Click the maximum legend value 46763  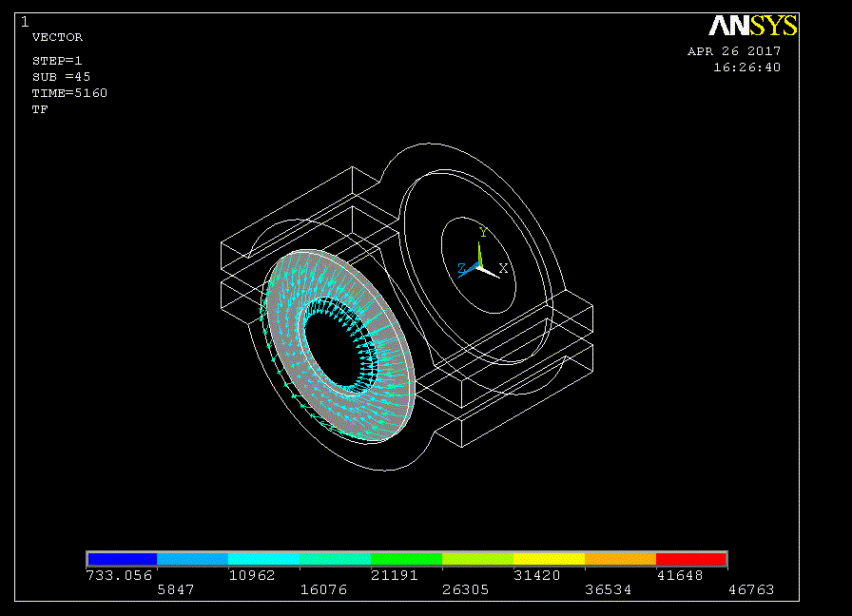(751, 589)
